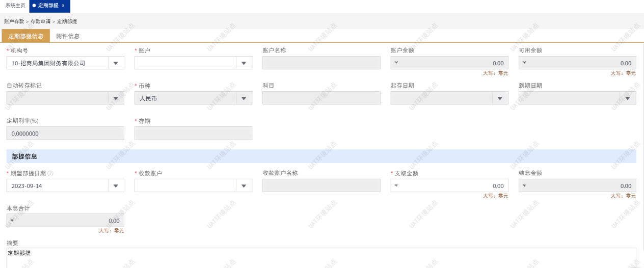This screenshot has width=644, height=268.
Task: Open the 附件信息 tab
Action: pyautogui.click(x=68, y=36)
